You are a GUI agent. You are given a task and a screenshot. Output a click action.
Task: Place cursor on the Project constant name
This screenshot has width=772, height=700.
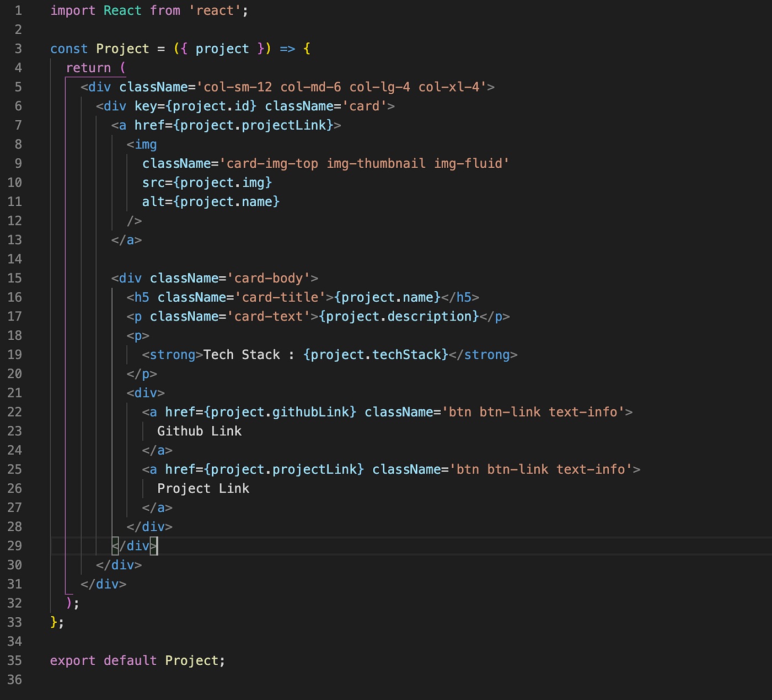[x=122, y=49]
